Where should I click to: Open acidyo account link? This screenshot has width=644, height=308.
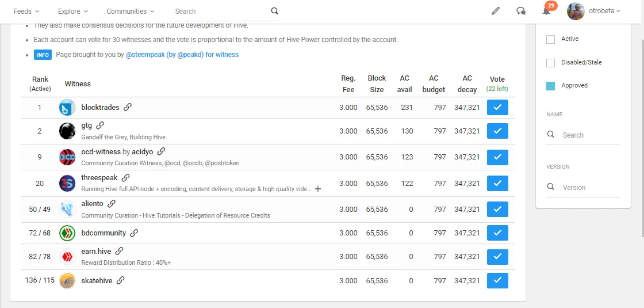click(142, 152)
